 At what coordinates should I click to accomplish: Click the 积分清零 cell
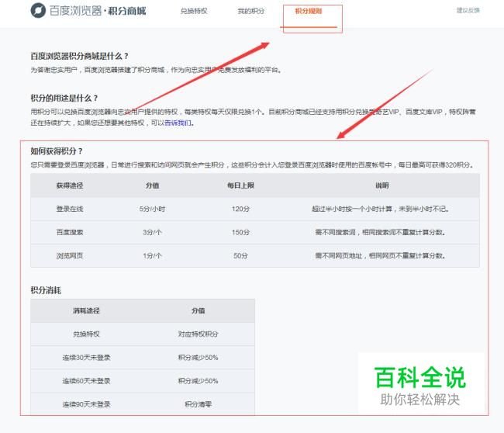pos(198,404)
